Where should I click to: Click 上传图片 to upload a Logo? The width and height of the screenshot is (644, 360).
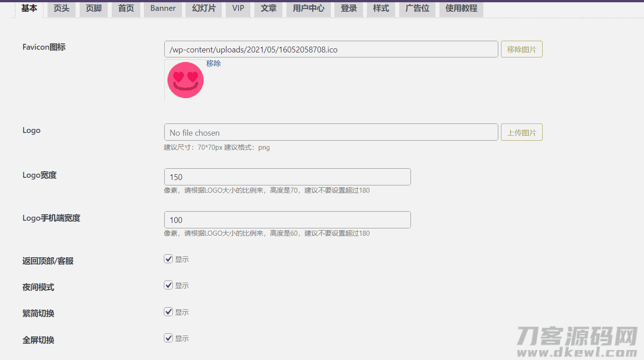pyautogui.click(x=521, y=132)
